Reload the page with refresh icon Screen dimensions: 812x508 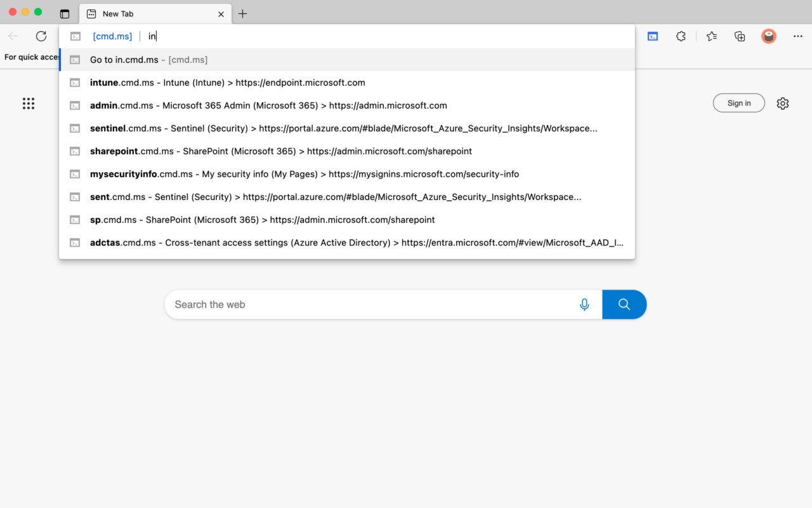click(41, 36)
